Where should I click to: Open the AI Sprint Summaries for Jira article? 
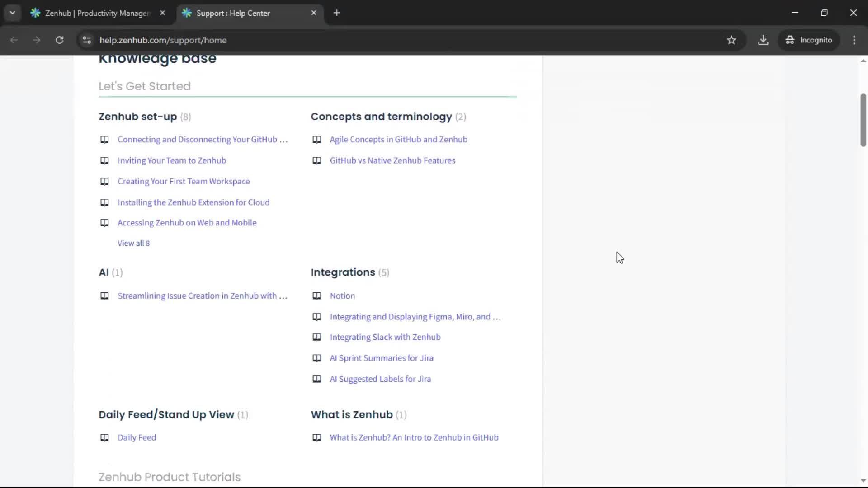point(382,358)
